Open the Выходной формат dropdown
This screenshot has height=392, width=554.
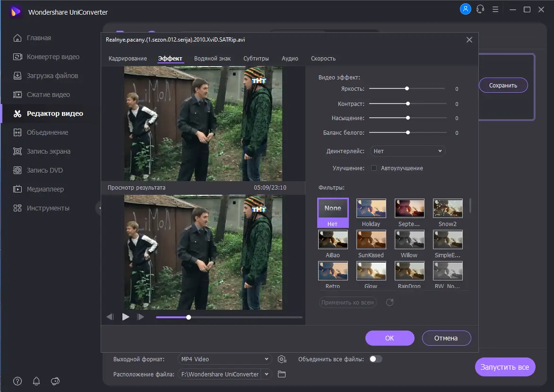225,359
